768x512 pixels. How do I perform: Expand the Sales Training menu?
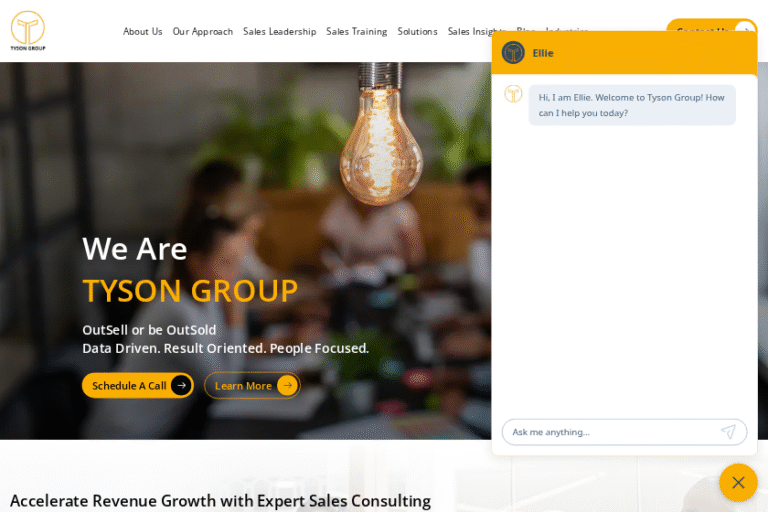pyautogui.click(x=357, y=31)
